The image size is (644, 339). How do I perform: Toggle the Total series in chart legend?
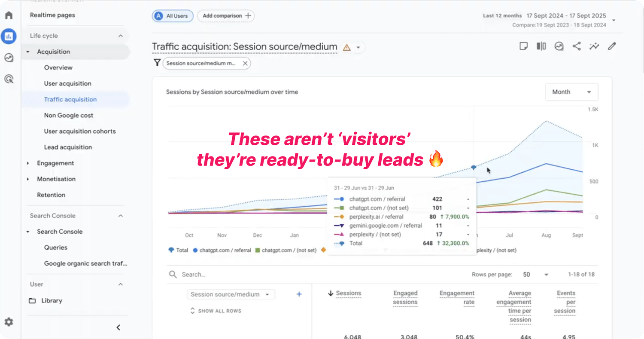[178, 250]
